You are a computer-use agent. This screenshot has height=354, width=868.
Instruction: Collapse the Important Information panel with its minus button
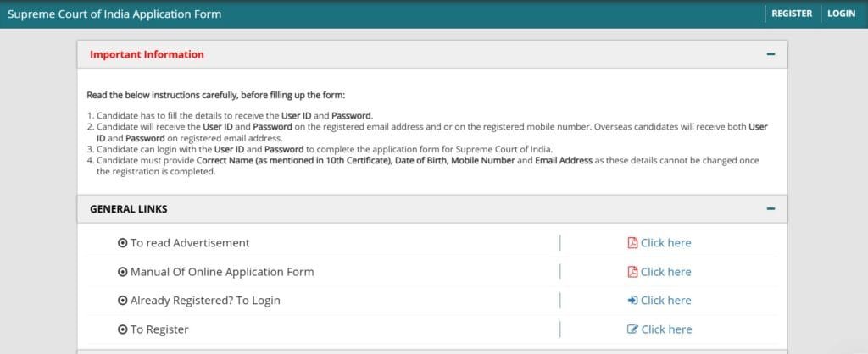click(771, 54)
